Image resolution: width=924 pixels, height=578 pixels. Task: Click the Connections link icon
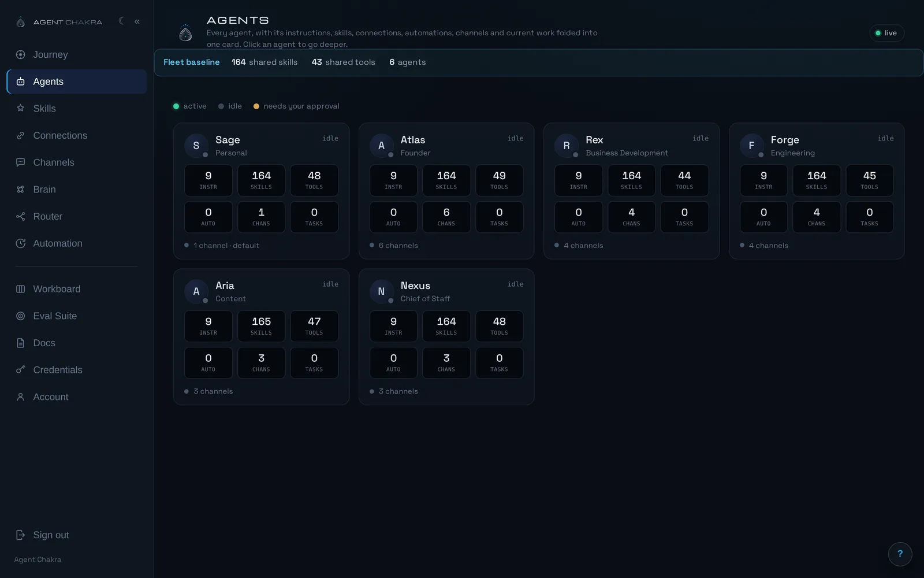pyautogui.click(x=21, y=135)
